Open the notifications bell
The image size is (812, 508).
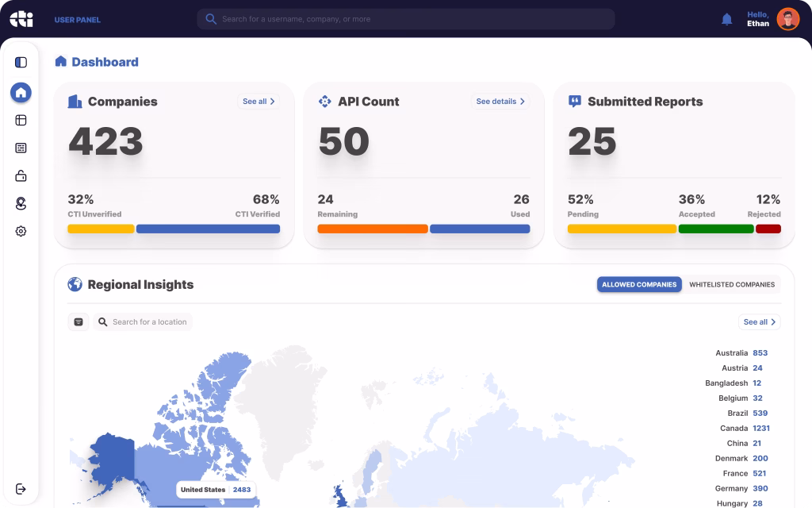coord(726,20)
